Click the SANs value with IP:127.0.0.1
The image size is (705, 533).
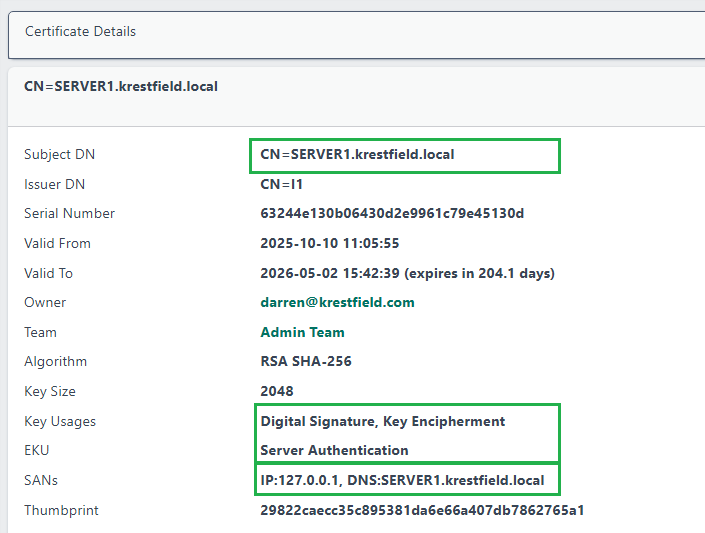[x=402, y=480]
